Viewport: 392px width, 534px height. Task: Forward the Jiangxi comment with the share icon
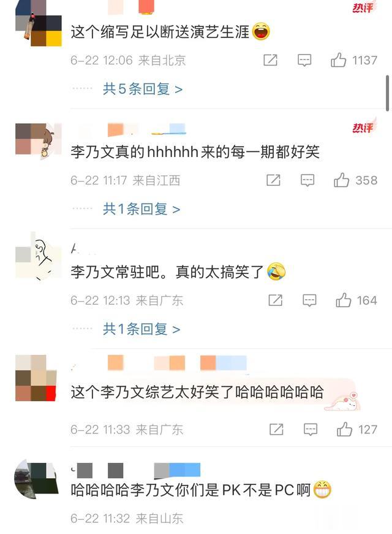(273, 180)
